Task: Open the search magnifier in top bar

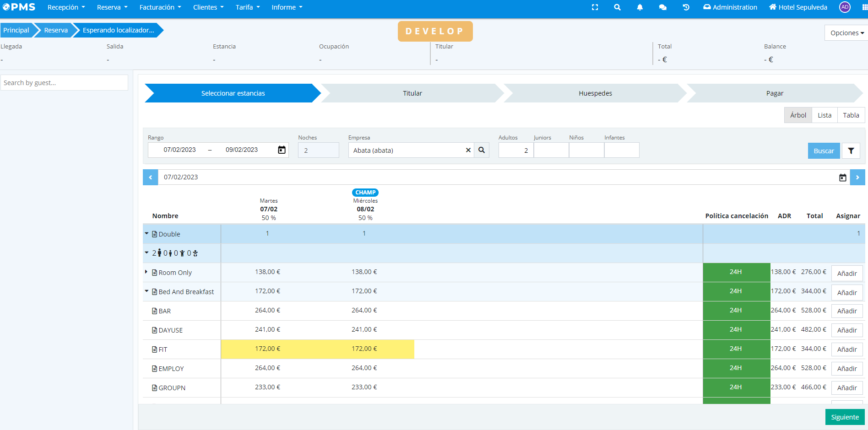Action: point(617,7)
